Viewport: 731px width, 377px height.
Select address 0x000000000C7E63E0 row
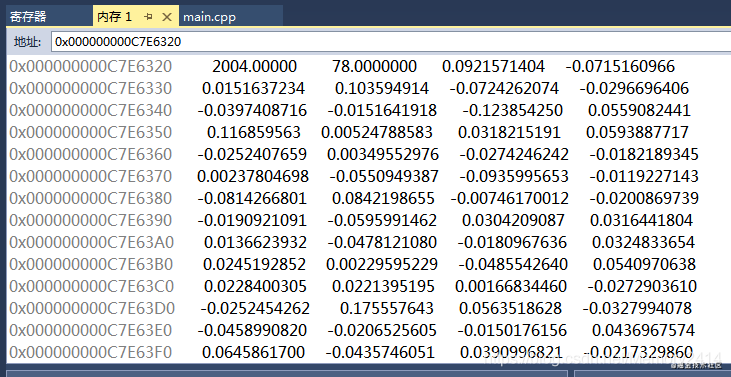(91, 330)
